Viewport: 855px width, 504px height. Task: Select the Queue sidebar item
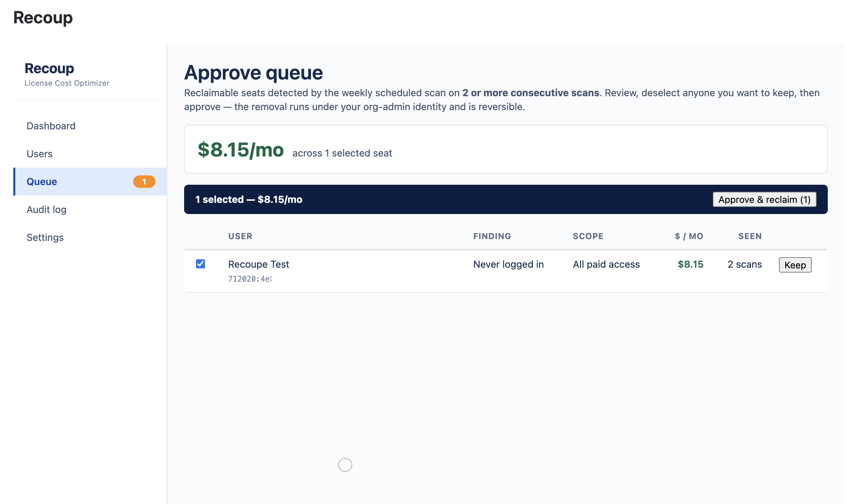(x=90, y=182)
